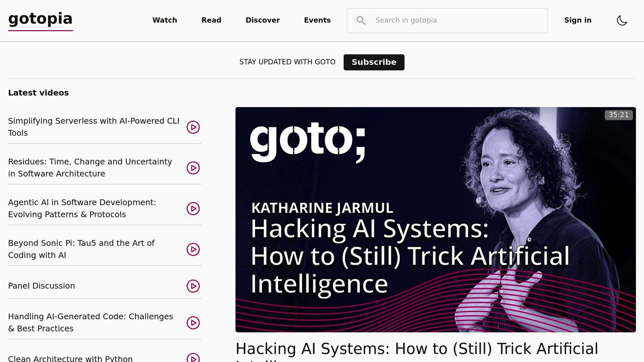Play Simplifying Serverless with AI-Powered CLI Tools
The height and width of the screenshot is (362, 644).
click(x=193, y=127)
